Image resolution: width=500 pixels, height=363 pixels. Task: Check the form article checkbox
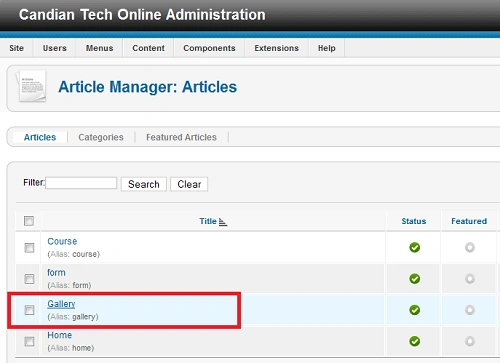pos(29,279)
